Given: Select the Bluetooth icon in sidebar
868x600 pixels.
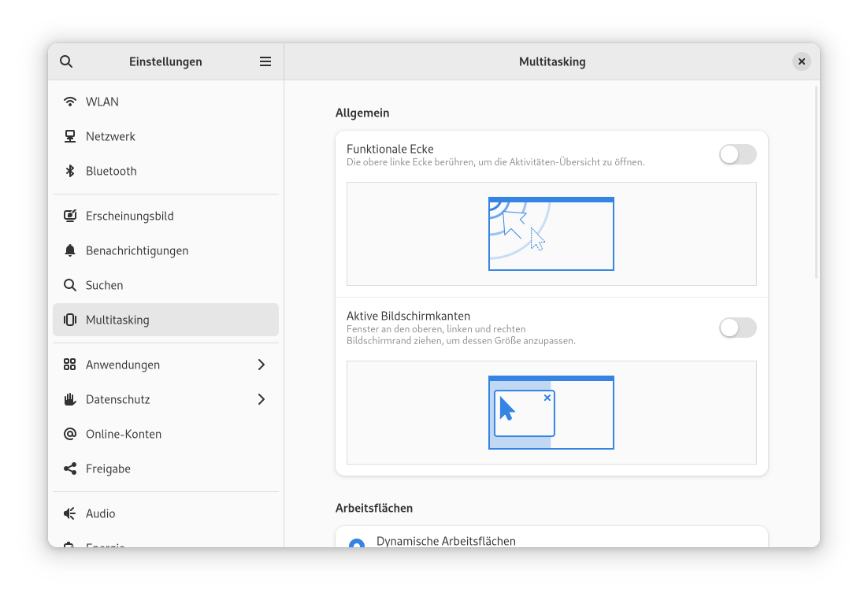Looking at the screenshot, I should (x=70, y=171).
